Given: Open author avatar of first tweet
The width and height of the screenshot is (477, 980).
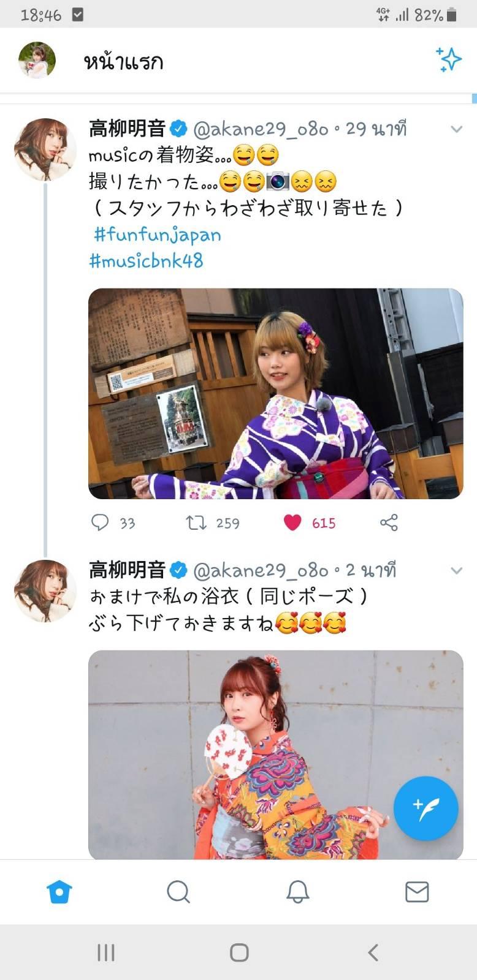Looking at the screenshot, I should click(x=45, y=149).
